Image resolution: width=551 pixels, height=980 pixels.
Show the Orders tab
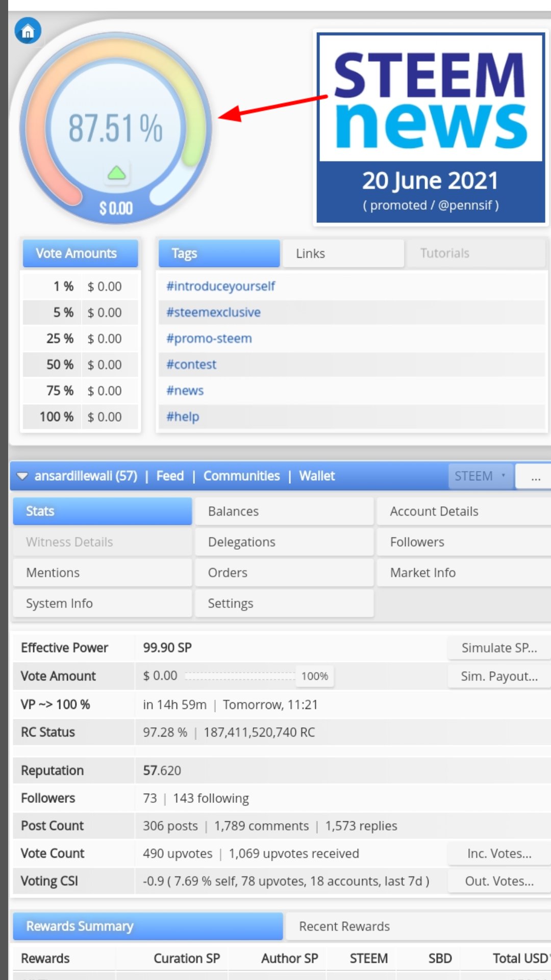point(284,572)
